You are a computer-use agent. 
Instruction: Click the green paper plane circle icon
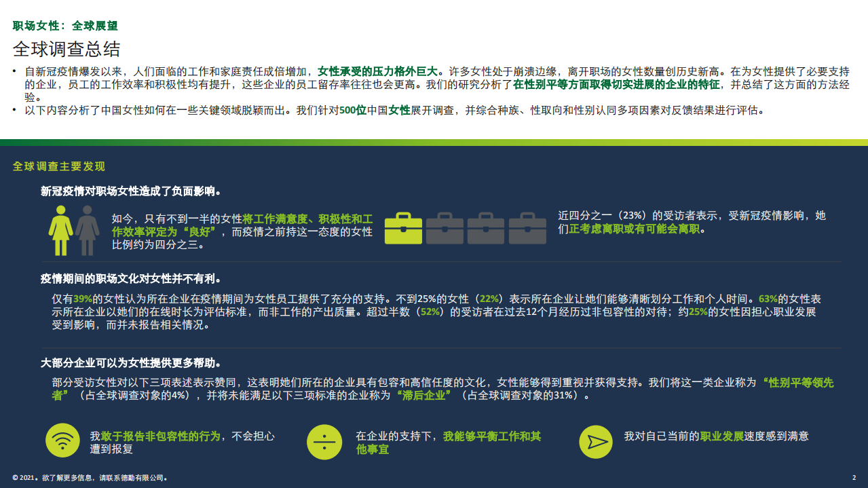pos(597,440)
